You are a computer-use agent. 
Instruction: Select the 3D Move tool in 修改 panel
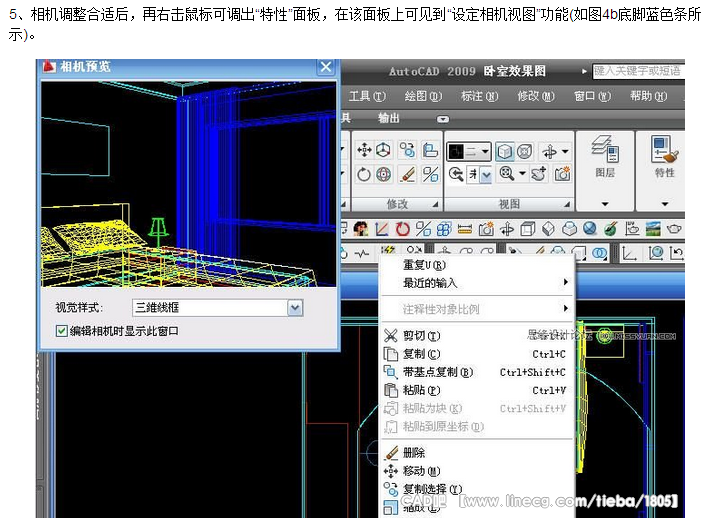click(x=364, y=150)
